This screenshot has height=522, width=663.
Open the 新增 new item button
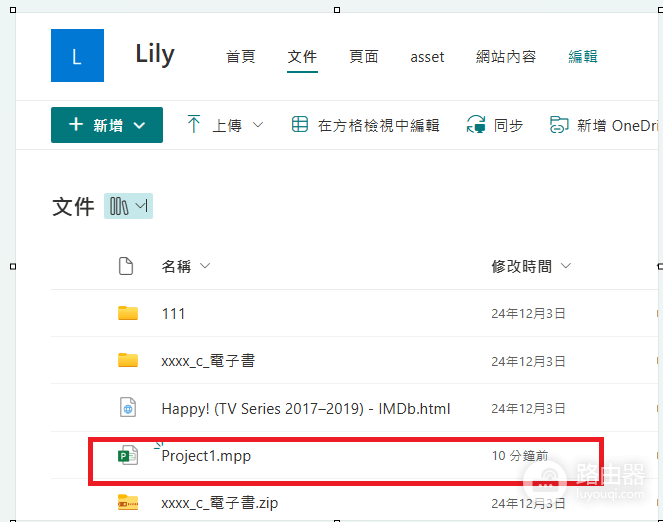pos(107,125)
